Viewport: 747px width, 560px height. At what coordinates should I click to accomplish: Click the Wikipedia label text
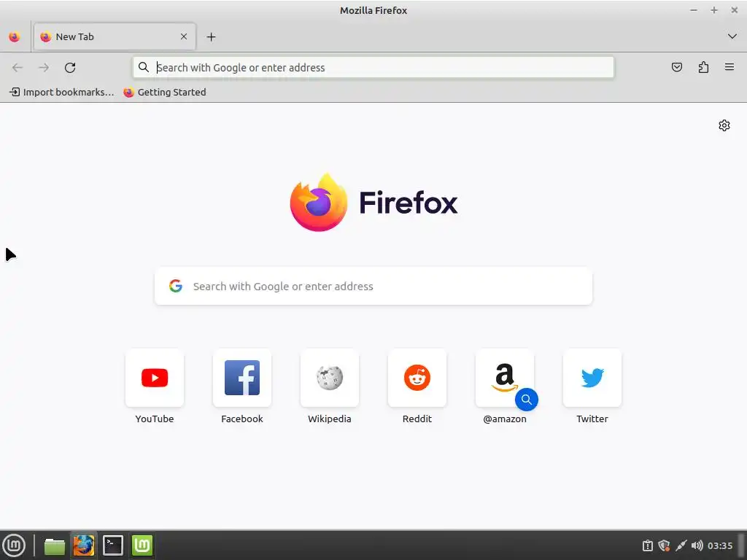[330, 419]
